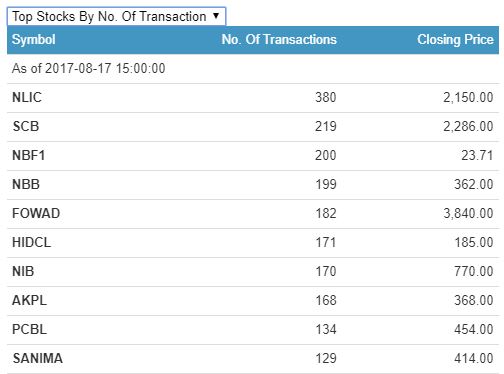Click the Closing Price column header
Image resolution: width=504 pixels, height=374 pixels.
(x=455, y=40)
